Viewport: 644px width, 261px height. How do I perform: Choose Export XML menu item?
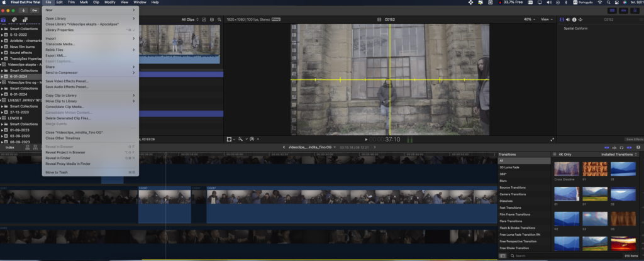[x=55, y=55]
